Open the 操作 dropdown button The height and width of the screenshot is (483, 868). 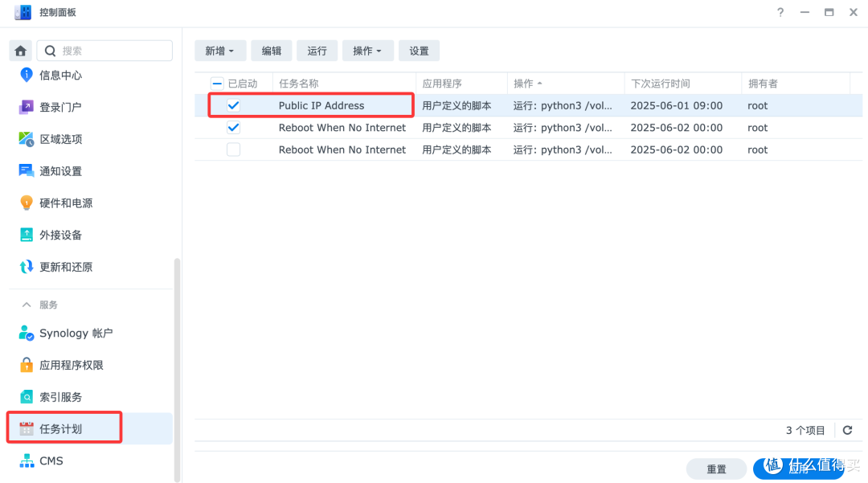pos(367,51)
